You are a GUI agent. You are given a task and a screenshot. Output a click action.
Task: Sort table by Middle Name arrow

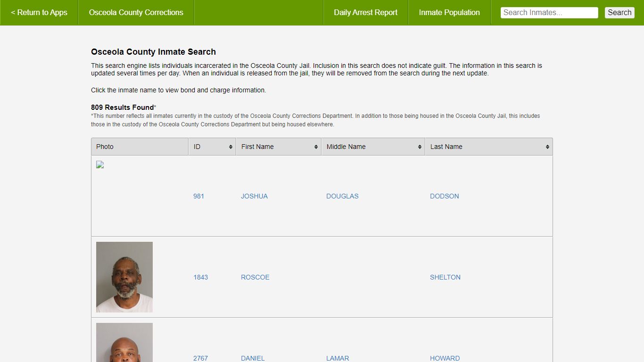[420, 147]
